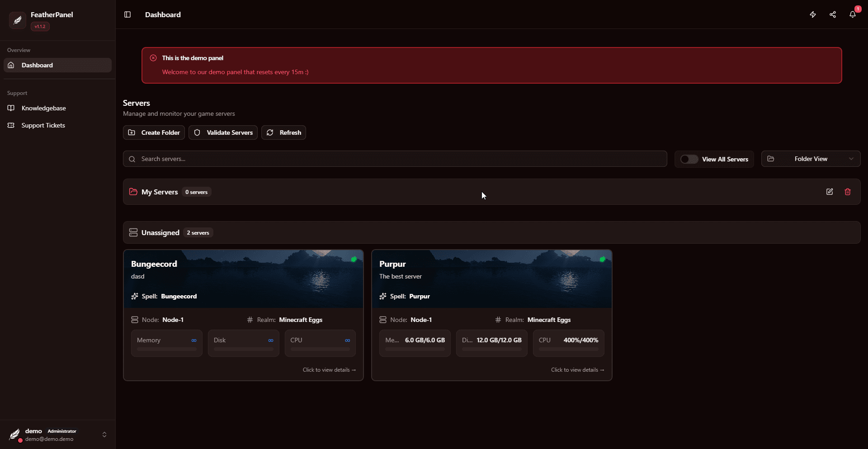The width and height of the screenshot is (868, 449).
Task: Collapse the Unassigned servers group
Action: click(160, 232)
